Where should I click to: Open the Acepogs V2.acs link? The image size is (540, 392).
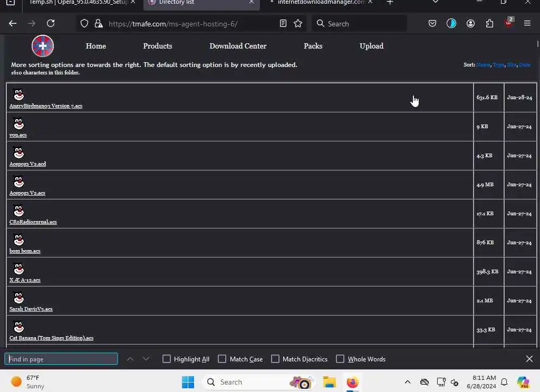(27, 193)
